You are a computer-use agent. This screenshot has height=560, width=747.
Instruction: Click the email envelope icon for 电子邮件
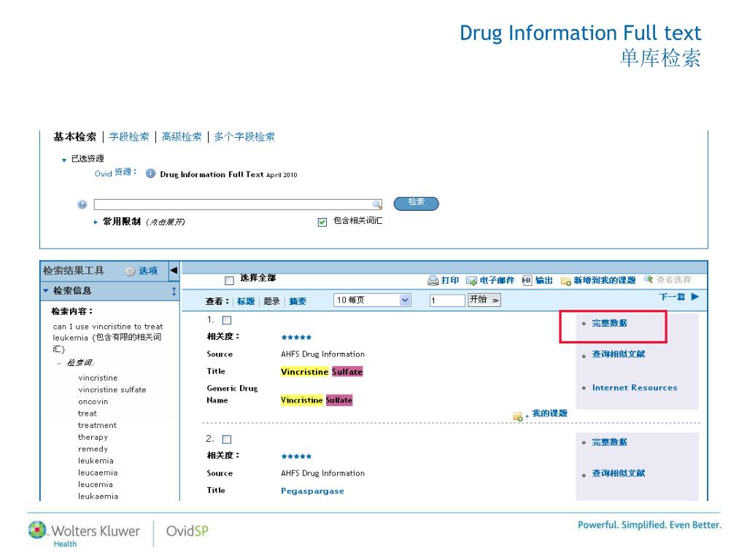pyautogui.click(x=471, y=281)
